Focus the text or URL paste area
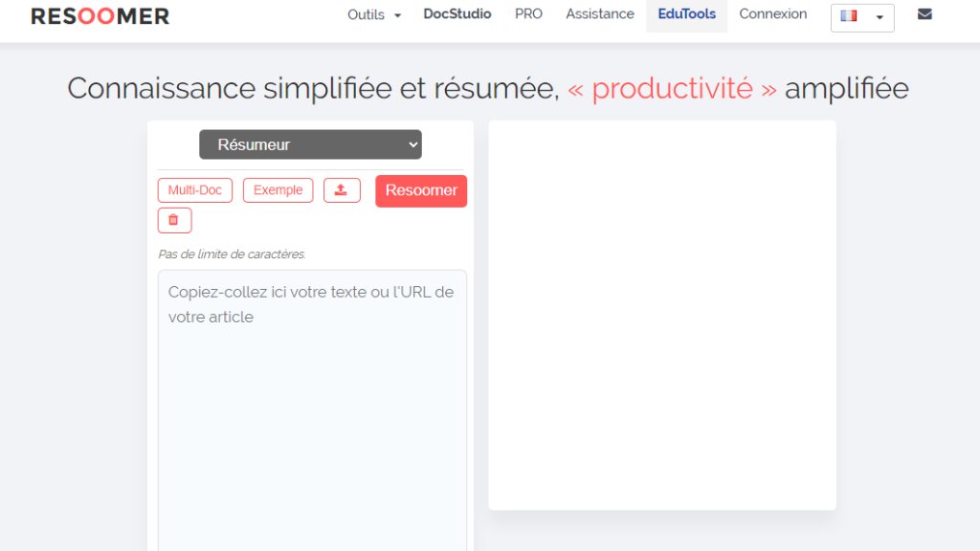The height and width of the screenshot is (551, 980). tap(312, 410)
